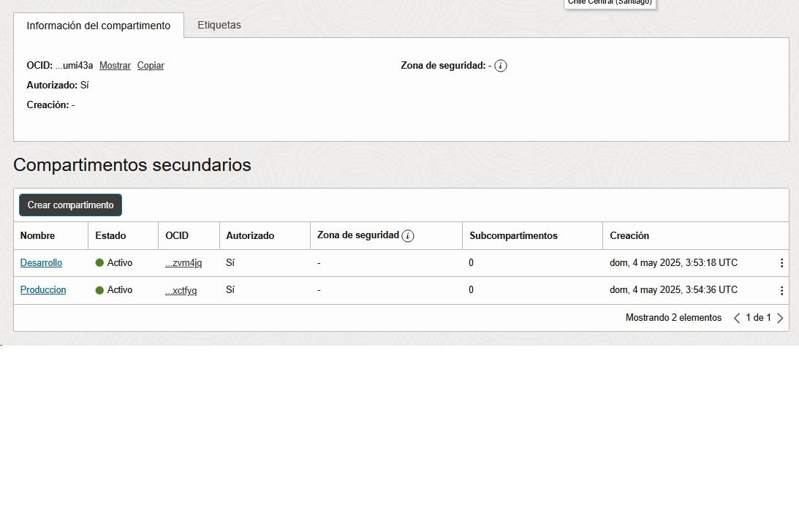Click the OCID value ...umi43a
Screen dimensions: 799x532
point(74,65)
